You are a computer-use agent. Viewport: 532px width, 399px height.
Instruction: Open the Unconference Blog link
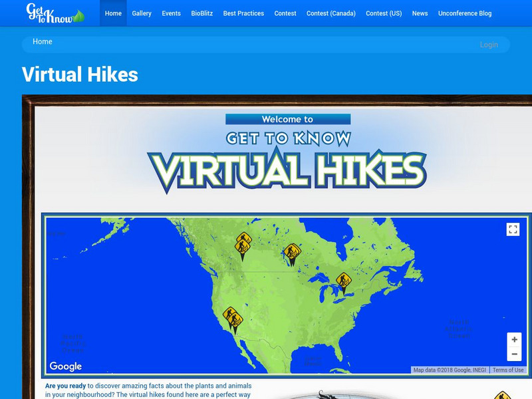[x=464, y=13]
